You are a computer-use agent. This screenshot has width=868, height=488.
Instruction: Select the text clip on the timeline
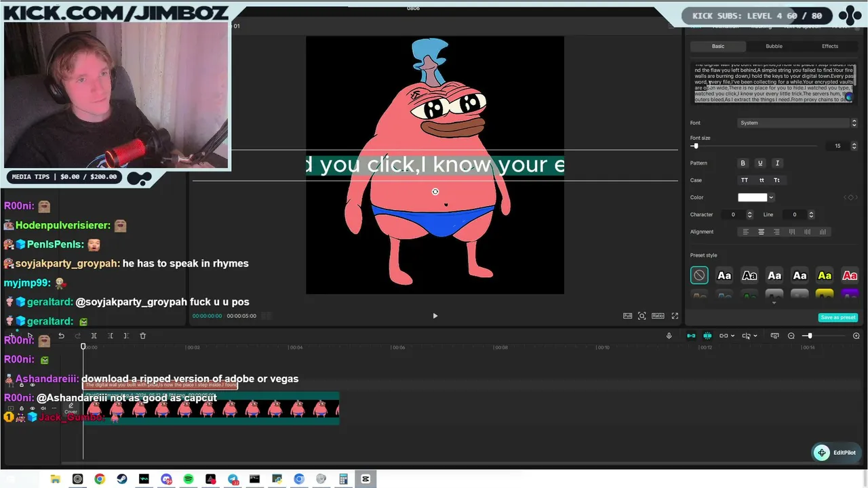pos(160,385)
